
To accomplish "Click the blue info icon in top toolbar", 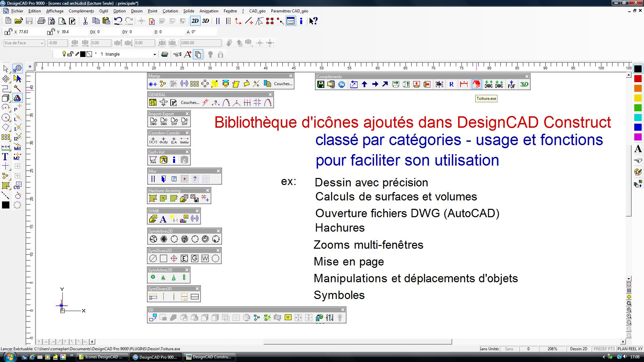I will (x=301, y=21).
